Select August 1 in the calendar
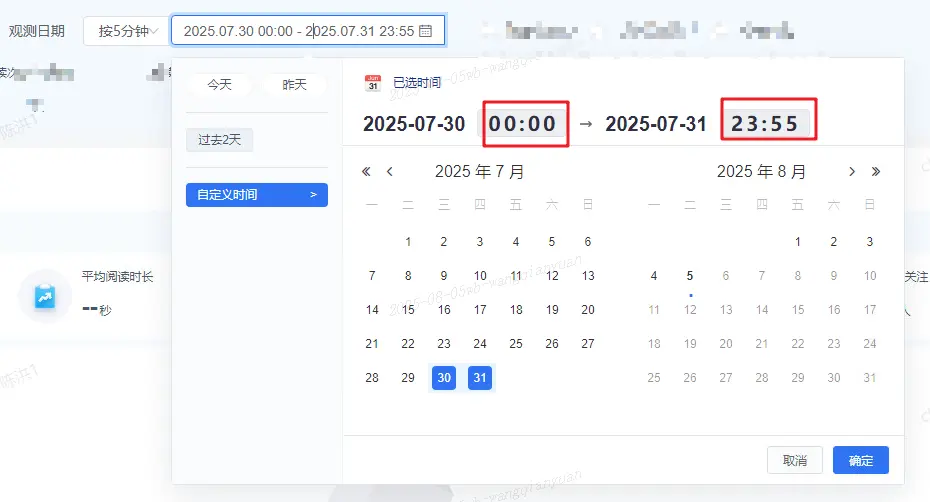This screenshot has width=930, height=502. click(798, 242)
